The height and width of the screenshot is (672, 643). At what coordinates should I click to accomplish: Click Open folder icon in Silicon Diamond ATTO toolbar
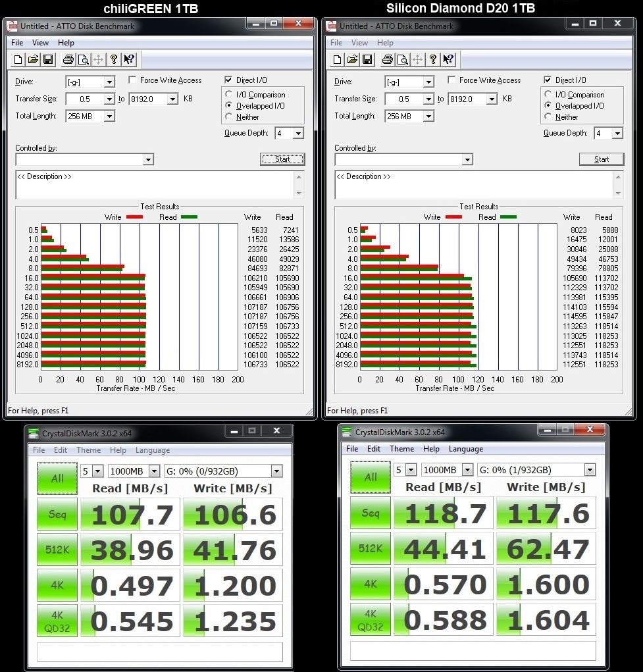352,60
